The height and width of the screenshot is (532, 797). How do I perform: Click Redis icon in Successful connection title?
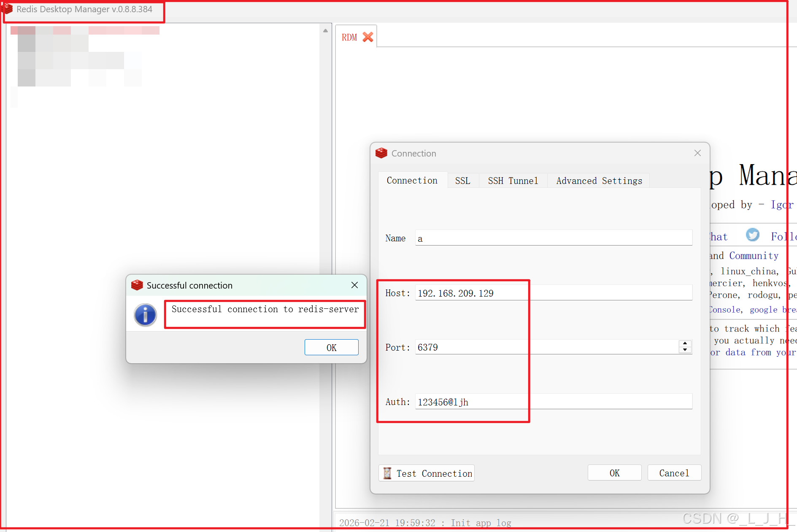tap(137, 285)
